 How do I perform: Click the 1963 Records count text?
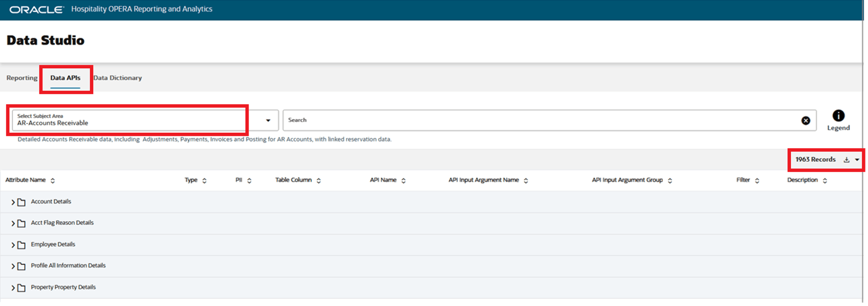click(815, 160)
